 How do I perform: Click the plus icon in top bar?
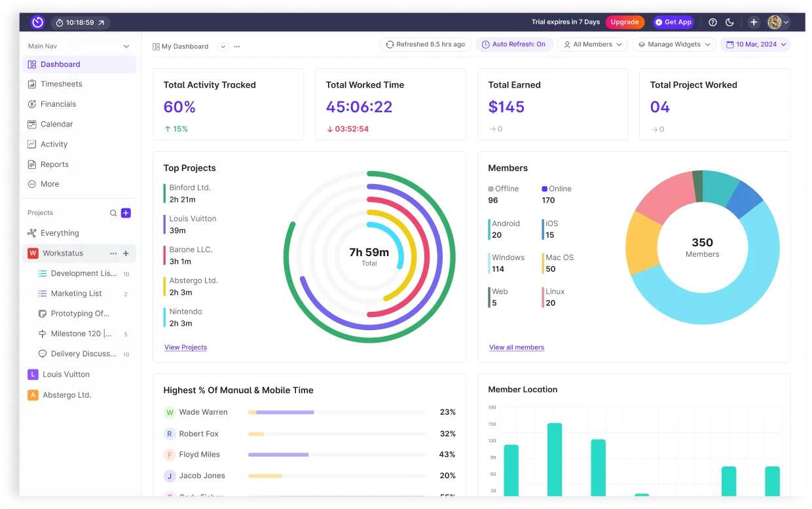coord(754,22)
